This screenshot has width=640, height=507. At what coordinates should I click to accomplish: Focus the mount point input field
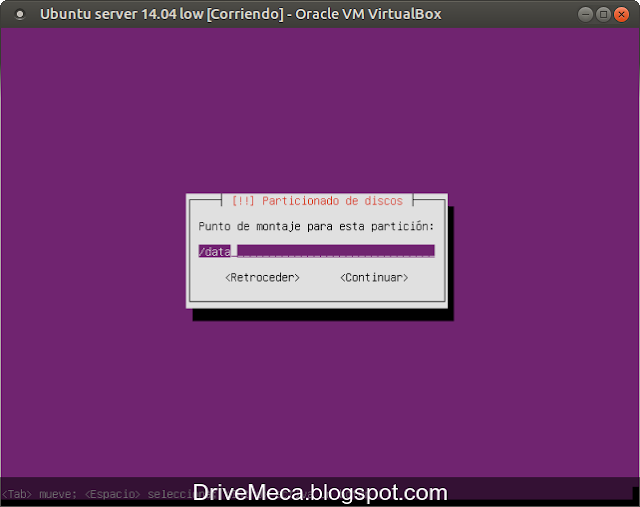pyautogui.click(x=316, y=251)
